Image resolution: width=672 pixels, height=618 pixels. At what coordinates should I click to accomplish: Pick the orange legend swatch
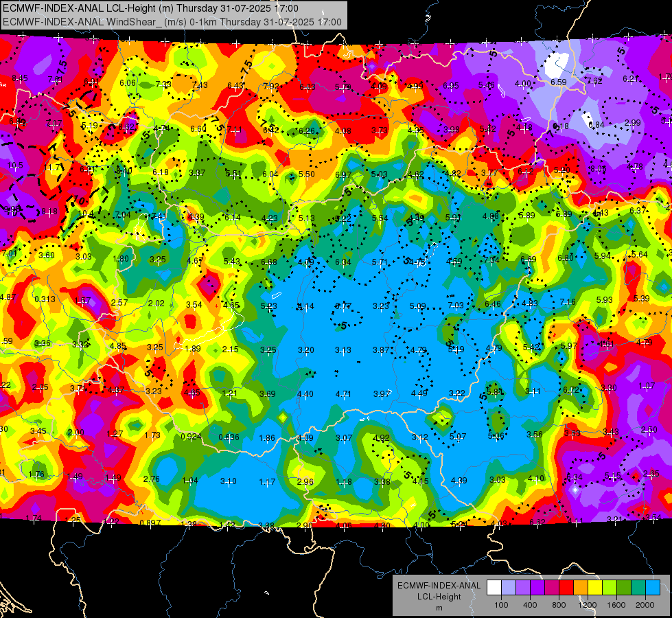pos(581,588)
